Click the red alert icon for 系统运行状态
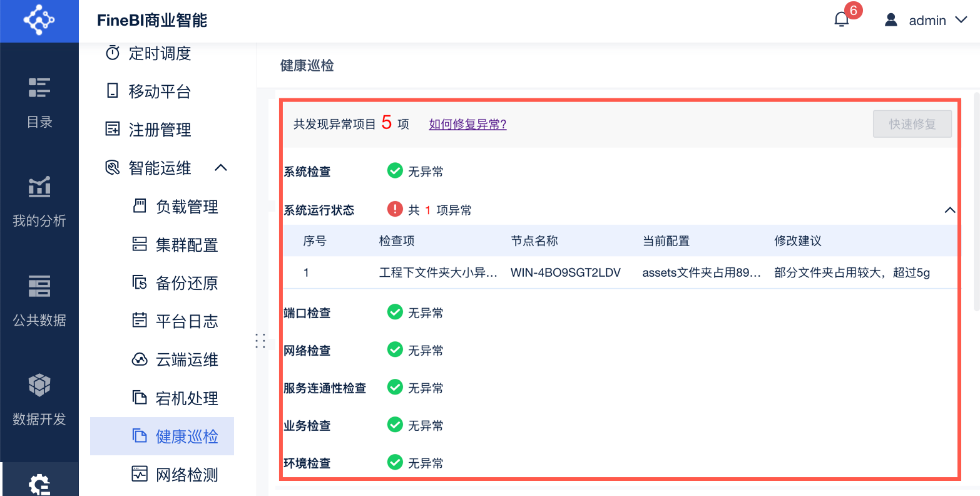The height and width of the screenshot is (496, 980). tap(395, 209)
